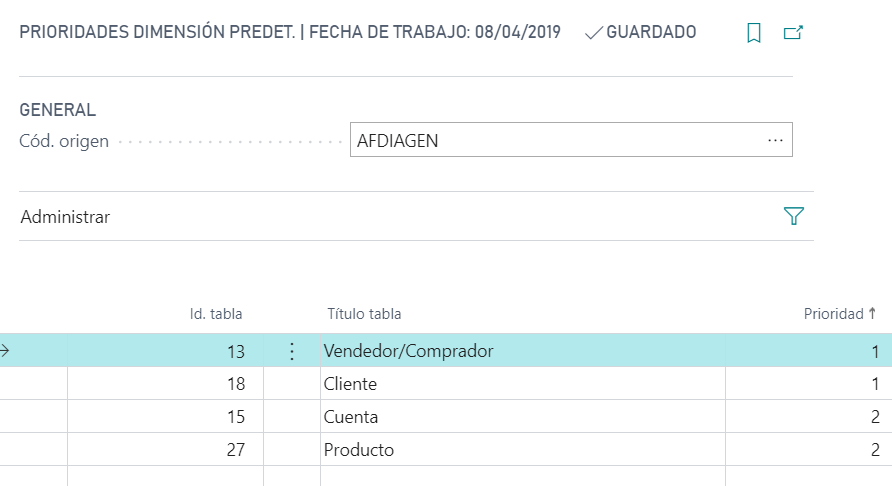Screen dimensions: 892x486
Task: Click Vendedor/Comprador title cell
Action: (409, 351)
